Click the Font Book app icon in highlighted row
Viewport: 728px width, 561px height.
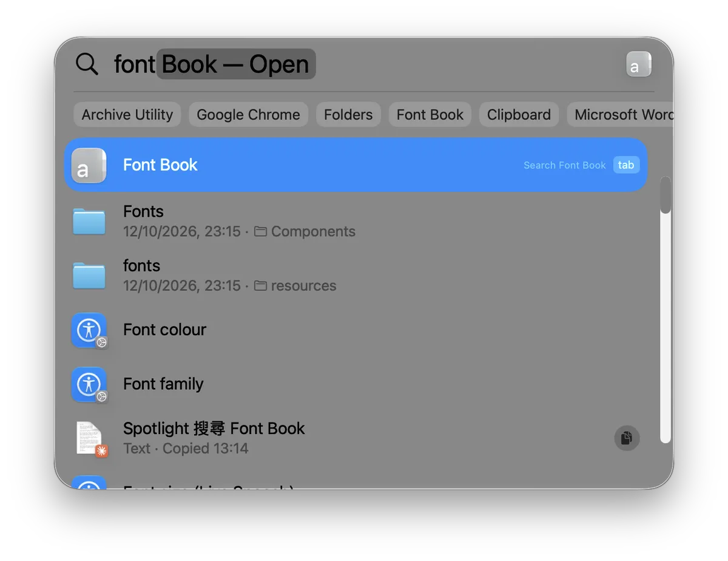point(89,165)
